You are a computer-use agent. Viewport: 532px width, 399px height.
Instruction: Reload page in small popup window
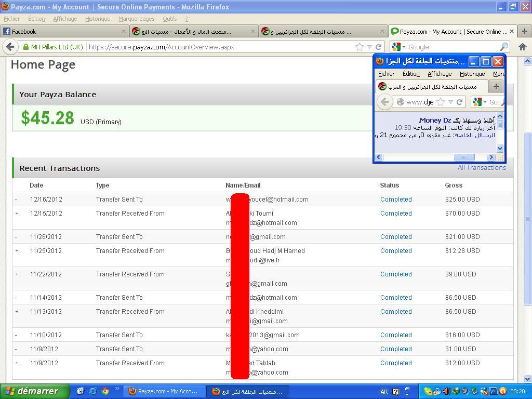pos(460,102)
